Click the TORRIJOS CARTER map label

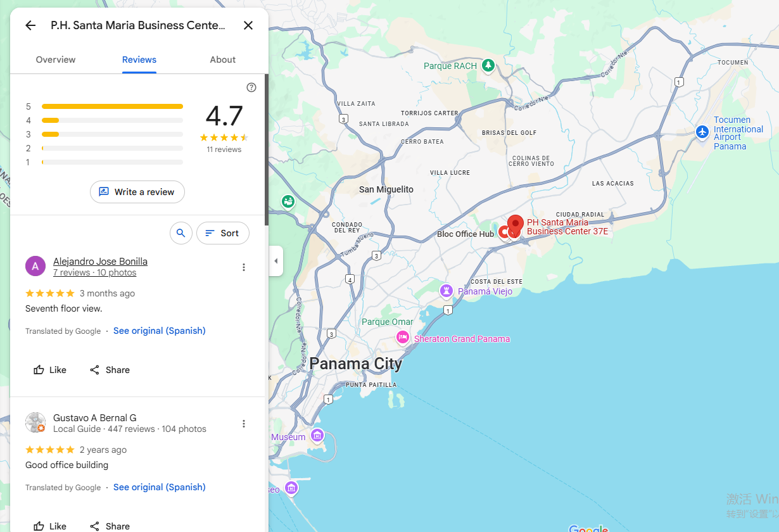click(429, 113)
